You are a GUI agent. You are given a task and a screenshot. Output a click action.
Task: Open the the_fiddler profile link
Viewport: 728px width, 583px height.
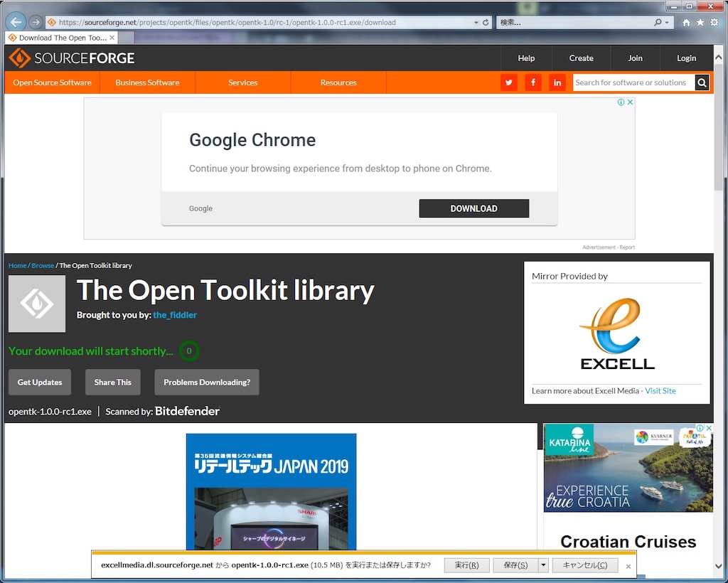tap(175, 315)
